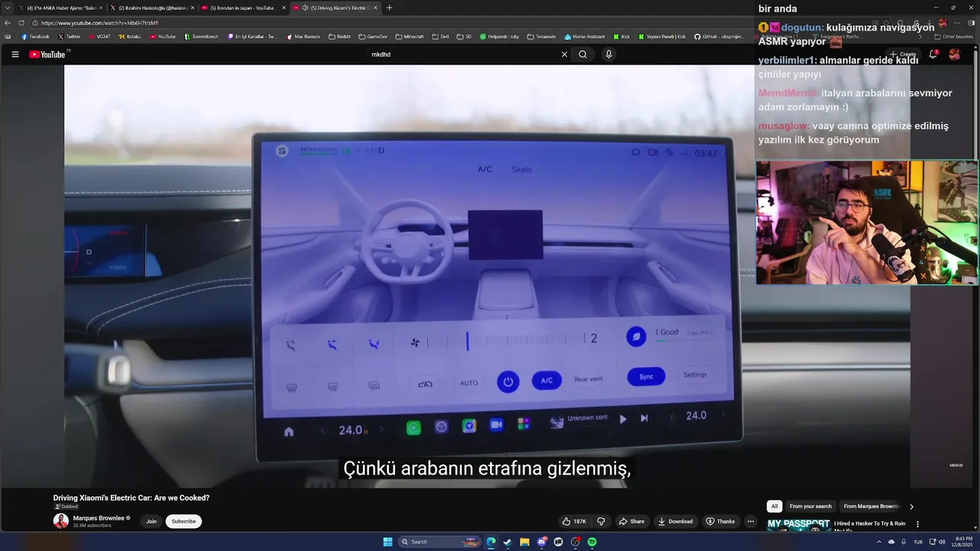Send Thanks to the creator
Viewport: 980px width, 551px height.
720,521
